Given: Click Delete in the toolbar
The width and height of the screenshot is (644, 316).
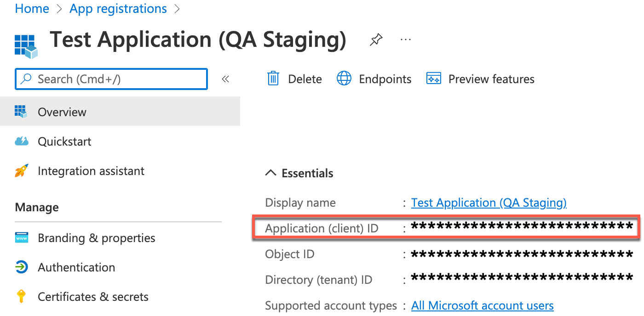Looking at the screenshot, I should pos(305,79).
